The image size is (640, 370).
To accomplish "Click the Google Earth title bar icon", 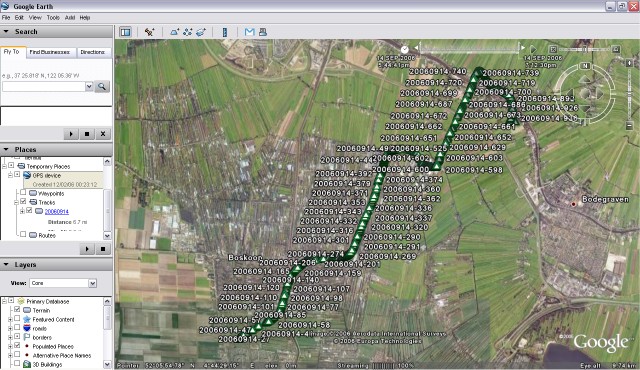I will (5, 6).
